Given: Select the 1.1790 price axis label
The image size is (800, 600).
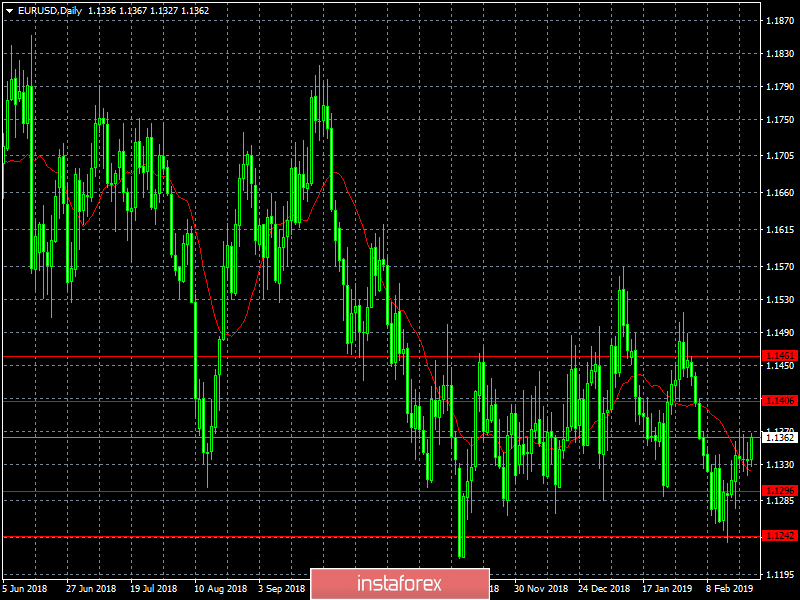Looking at the screenshot, I should tap(780, 87).
